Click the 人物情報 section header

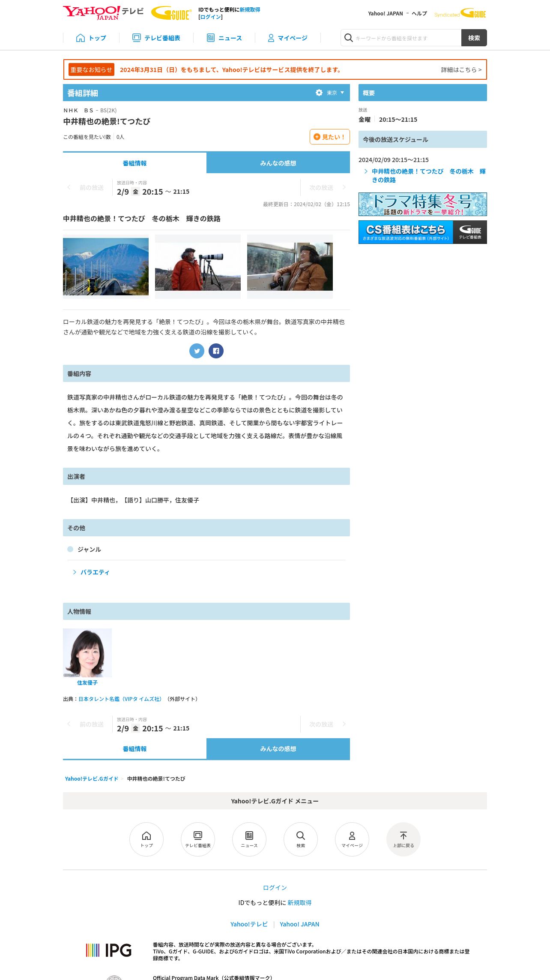point(206,611)
